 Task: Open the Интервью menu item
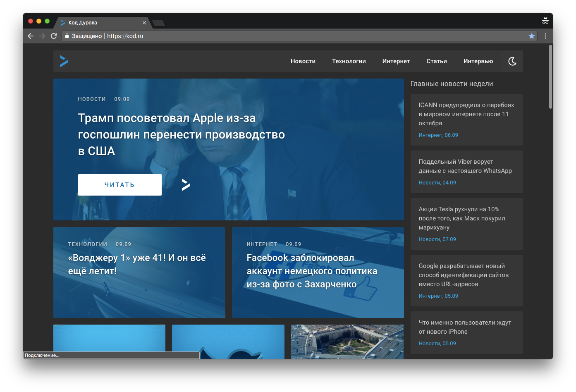coord(478,61)
